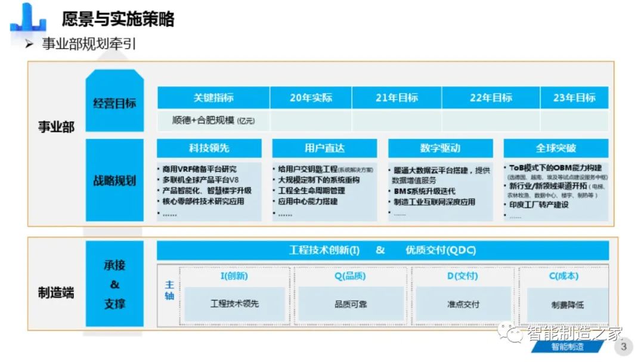644x362 pixels.
Task: Click the 工程技术领先 box
Action: [x=234, y=304]
